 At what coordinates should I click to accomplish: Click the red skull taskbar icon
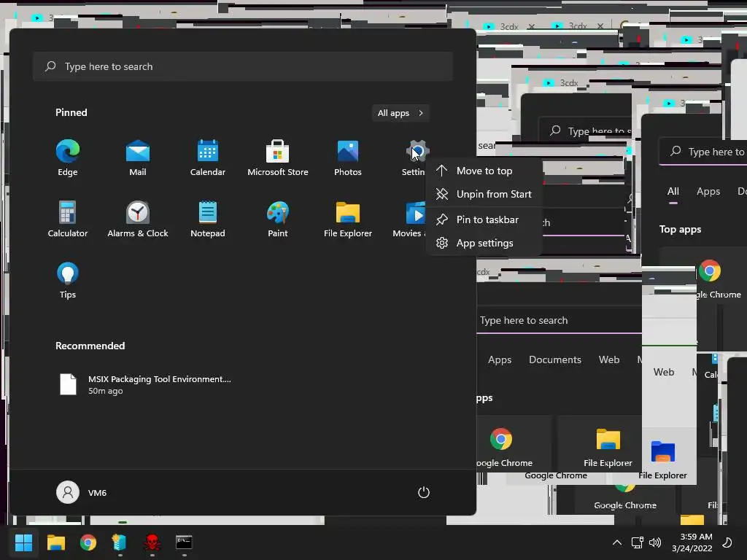click(x=152, y=542)
